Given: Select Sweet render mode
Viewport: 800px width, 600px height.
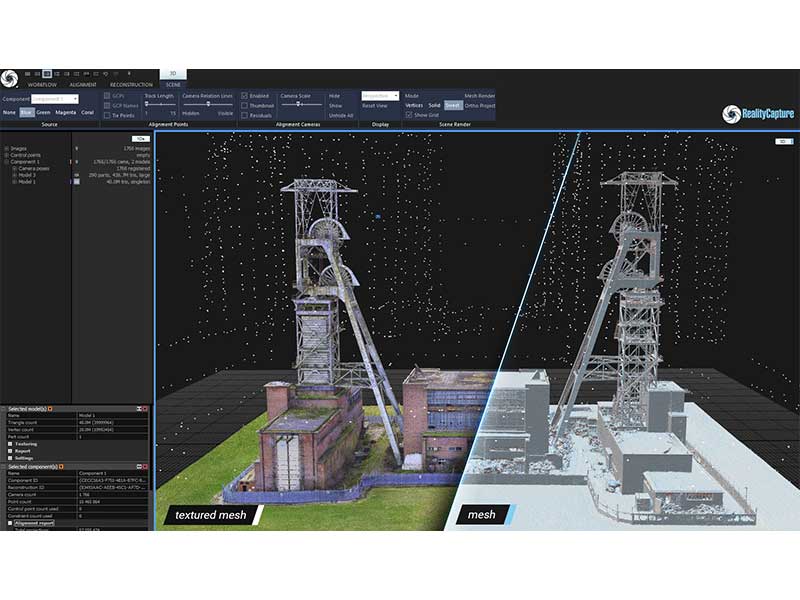Looking at the screenshot, I should point(453,106).
